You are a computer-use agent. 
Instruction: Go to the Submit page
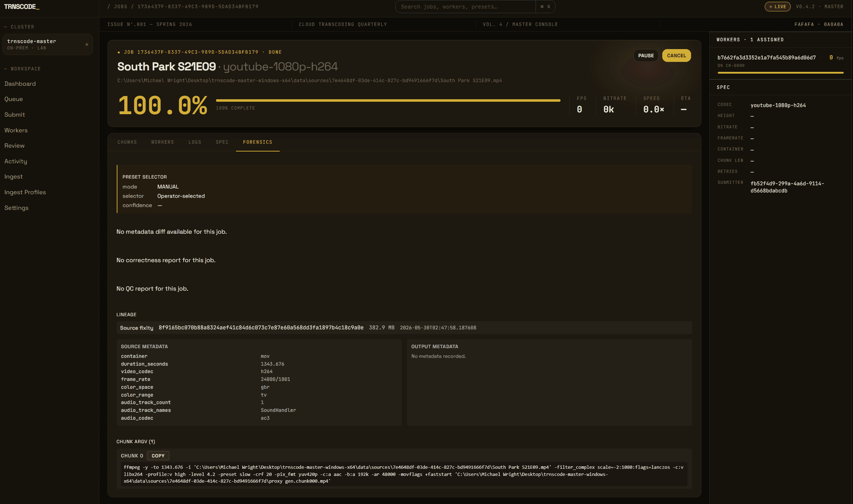click(15, 115)
